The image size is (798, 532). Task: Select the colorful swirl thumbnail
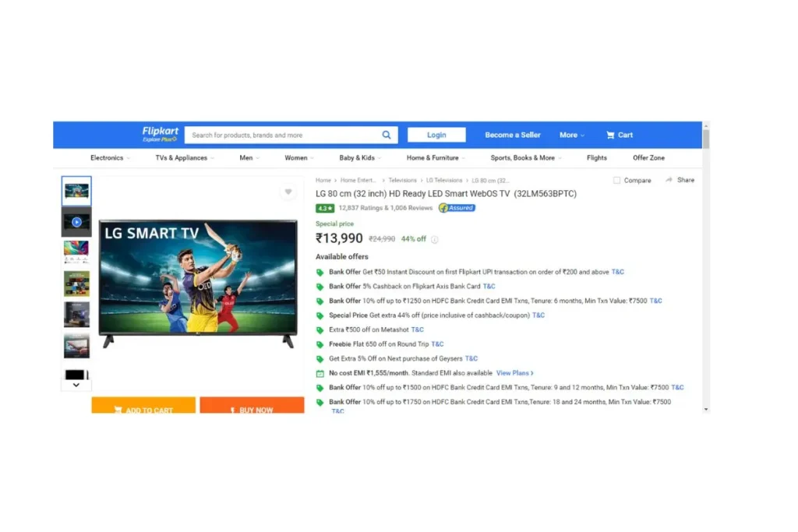pos(76,252)
